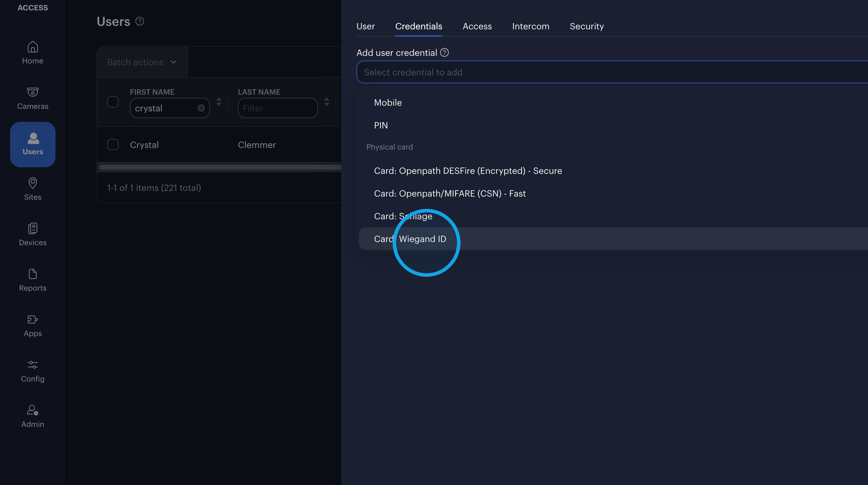This screenshot has width=868, height=485.
Task: Click the Crystal first name cell
Action: (x=144, y=145)
